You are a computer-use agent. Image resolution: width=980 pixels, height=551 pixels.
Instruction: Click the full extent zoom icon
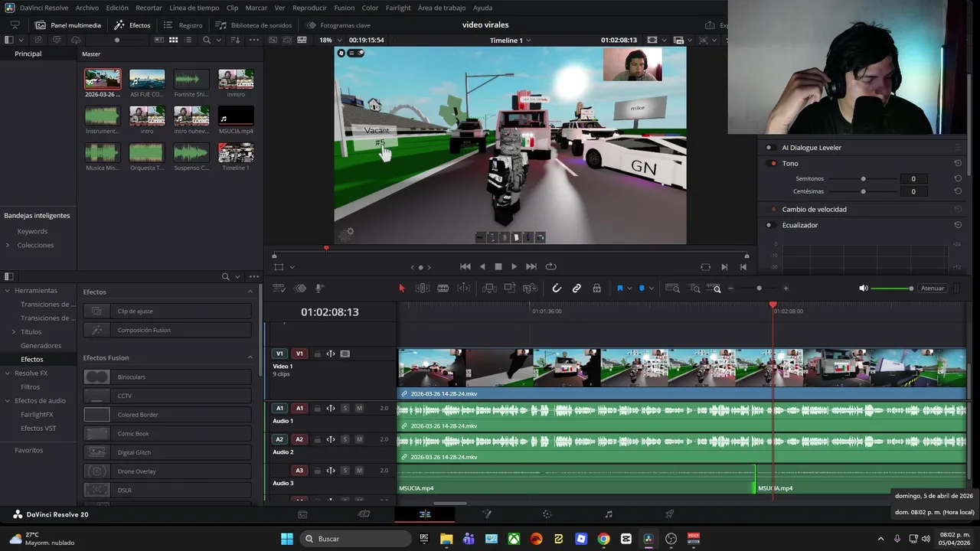point(672,289)
